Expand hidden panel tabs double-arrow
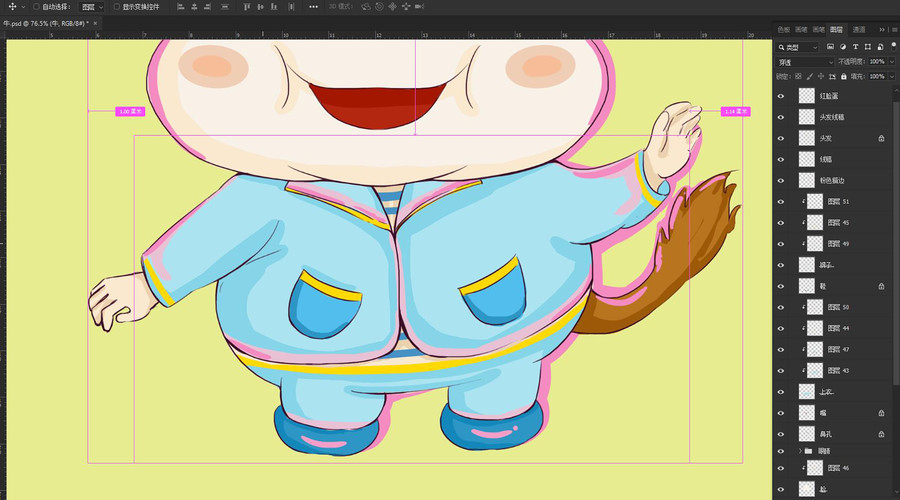 point(882,29)
